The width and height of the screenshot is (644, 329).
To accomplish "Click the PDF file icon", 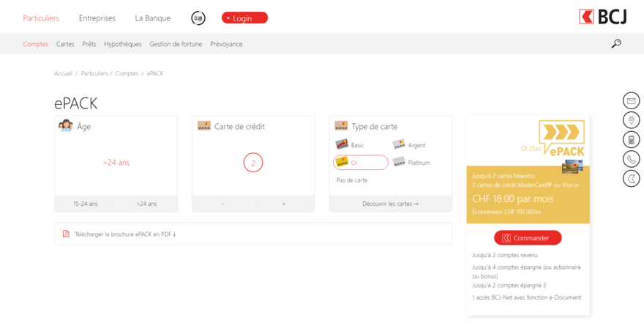I will click(66, 234).
